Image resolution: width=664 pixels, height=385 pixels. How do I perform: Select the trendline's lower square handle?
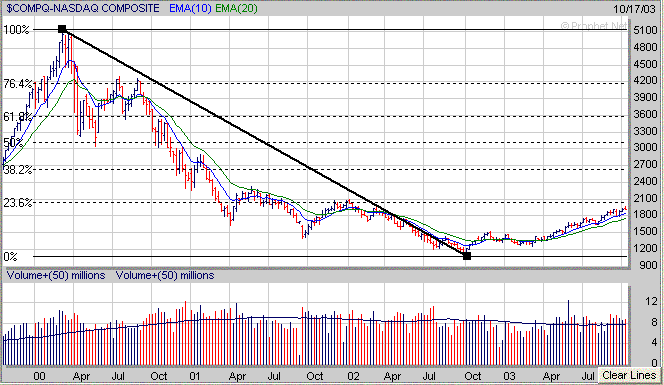[x=467, y=256]
